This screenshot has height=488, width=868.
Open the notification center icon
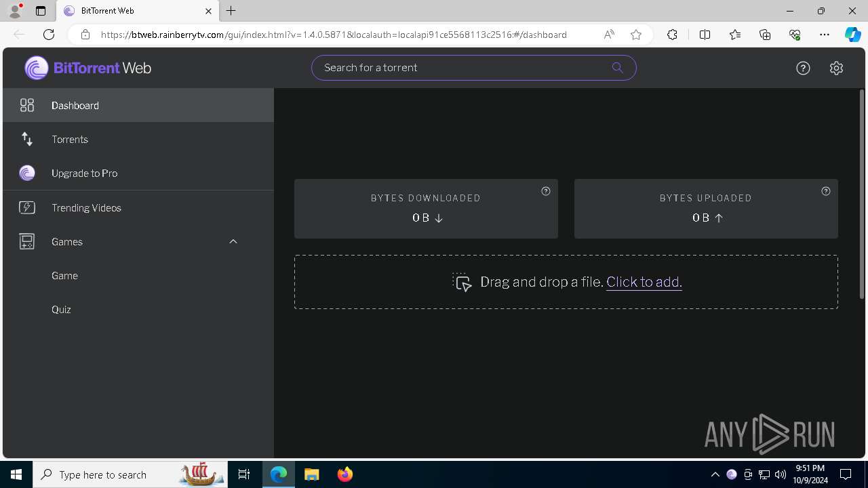tap(846, 474)
